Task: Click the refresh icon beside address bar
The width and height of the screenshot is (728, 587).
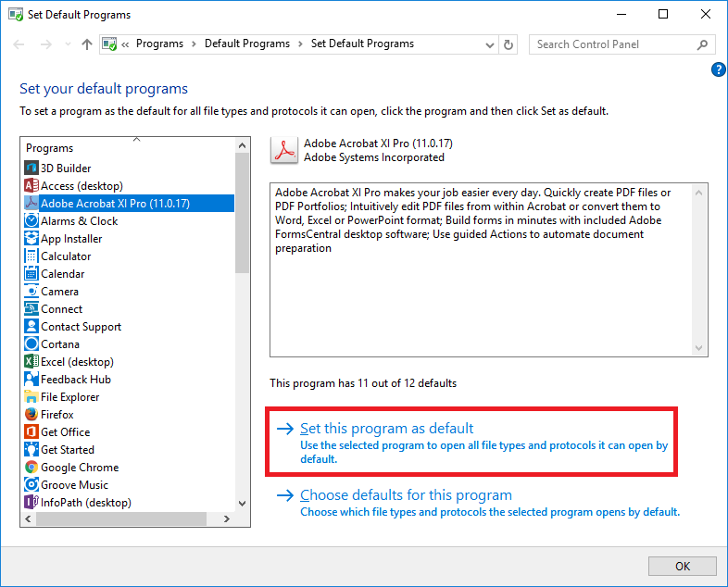Action: coord(508,44)
